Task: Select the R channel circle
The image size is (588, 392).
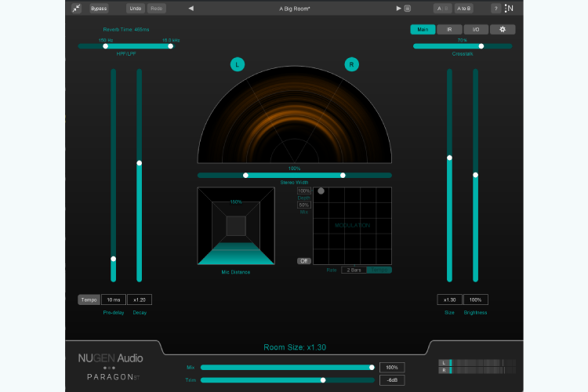Action: click(352, 64)
